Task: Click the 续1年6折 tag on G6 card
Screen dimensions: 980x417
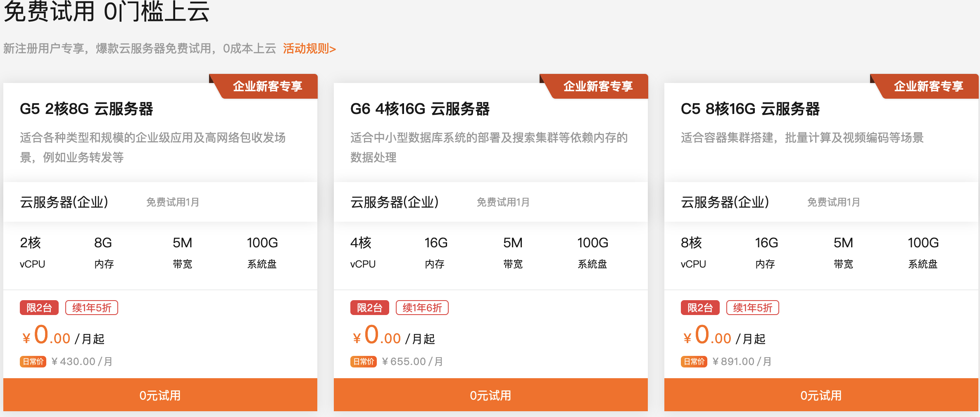Action: (x=422, y=308)
